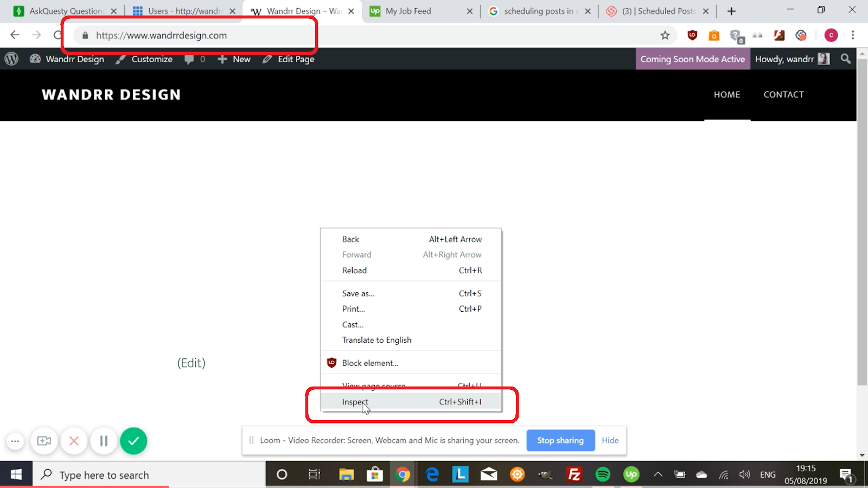
Task: Open Microsoft Edge from taskbar
Action: coord(432,475)
